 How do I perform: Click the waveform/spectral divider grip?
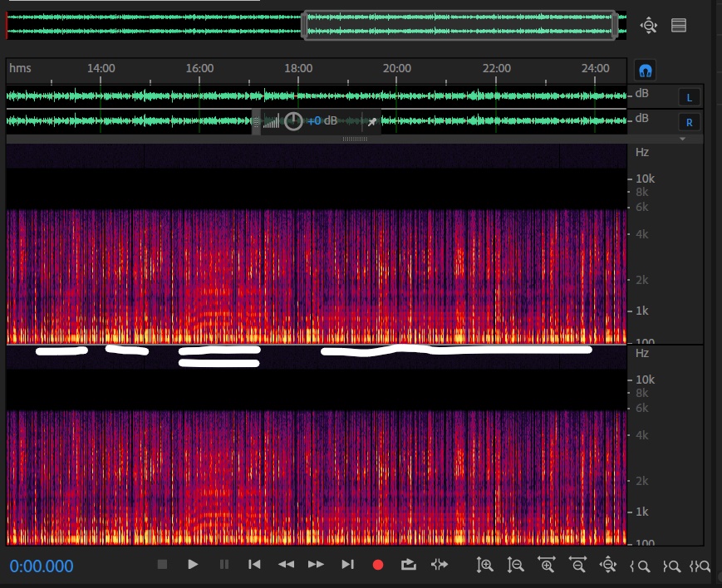(355, 139)
